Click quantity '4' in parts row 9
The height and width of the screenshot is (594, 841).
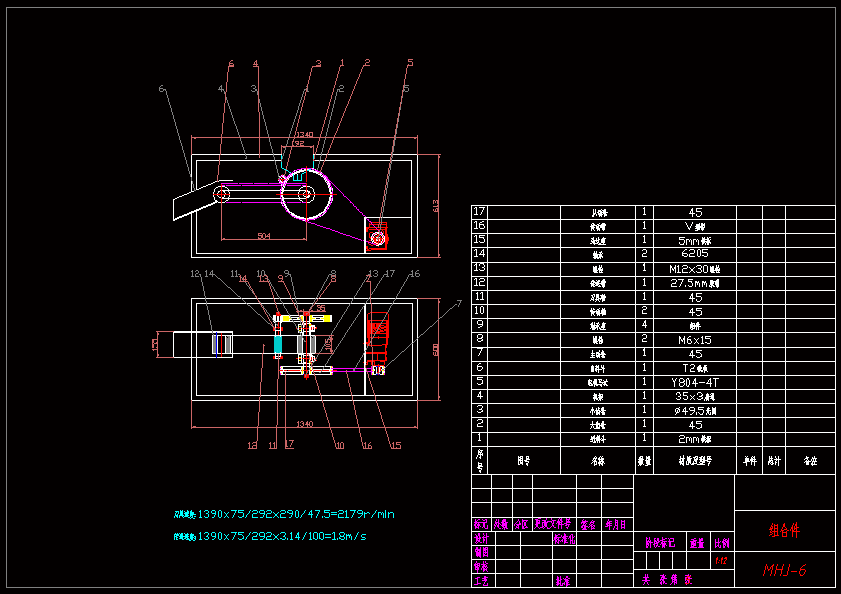644,325
